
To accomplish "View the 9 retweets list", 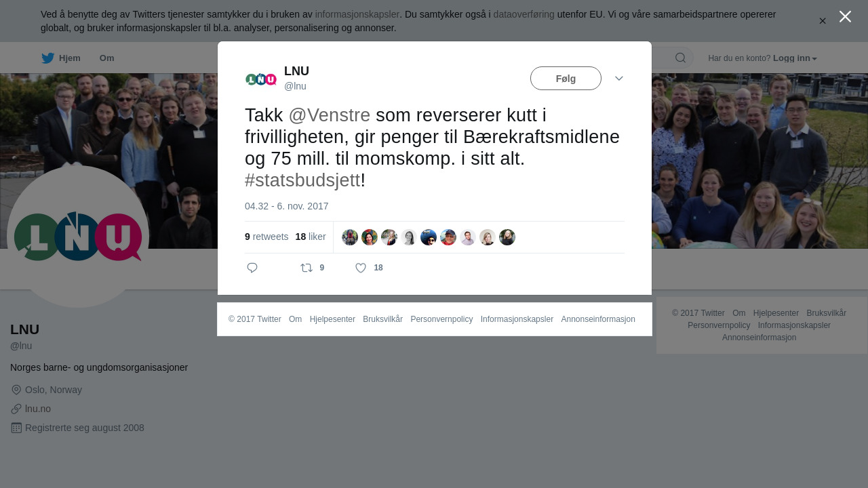I will 267,237.
